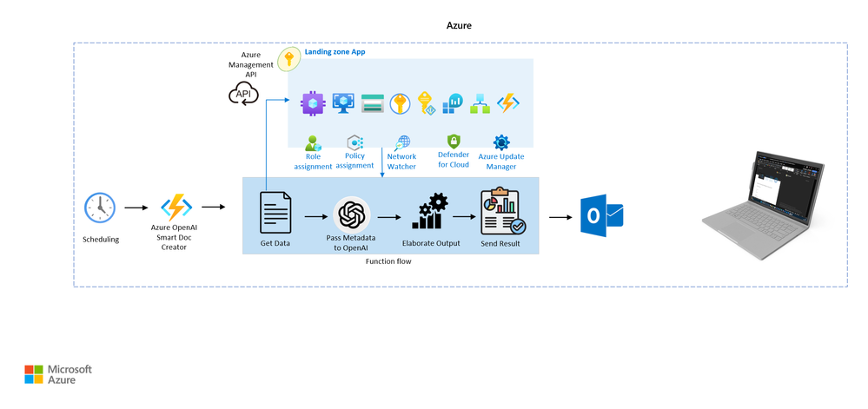
Task: Select the teal storage account icon
Action: coord(373,103)
